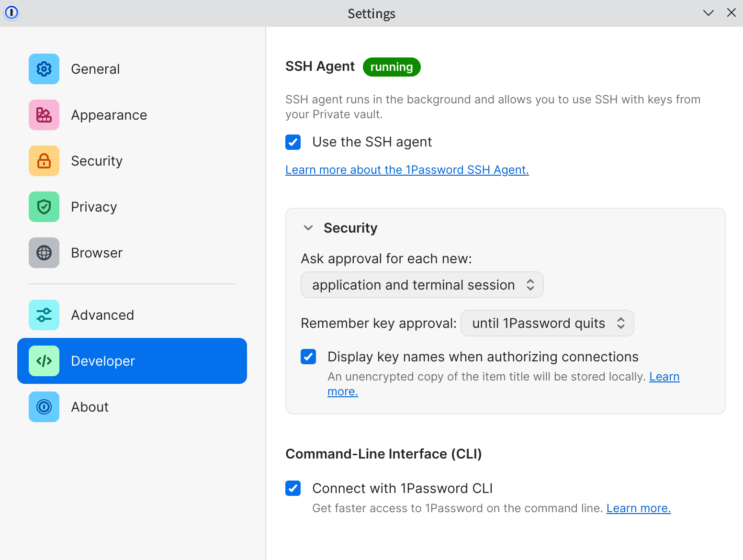Open the application and terminal session dropdown
Viewport: 743px width, 560px height.
(422, 285)
